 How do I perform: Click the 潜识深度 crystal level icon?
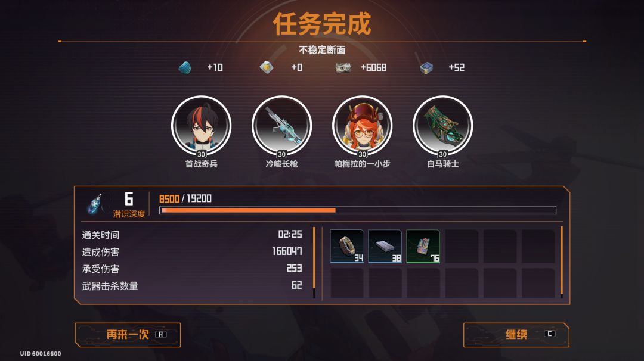click(95, 204)
